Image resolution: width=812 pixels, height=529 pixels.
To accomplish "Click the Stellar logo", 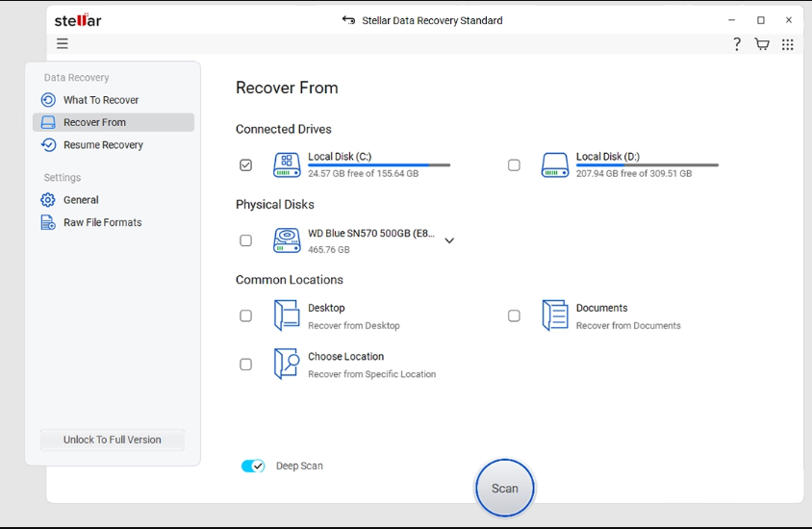I will [78, 20].
